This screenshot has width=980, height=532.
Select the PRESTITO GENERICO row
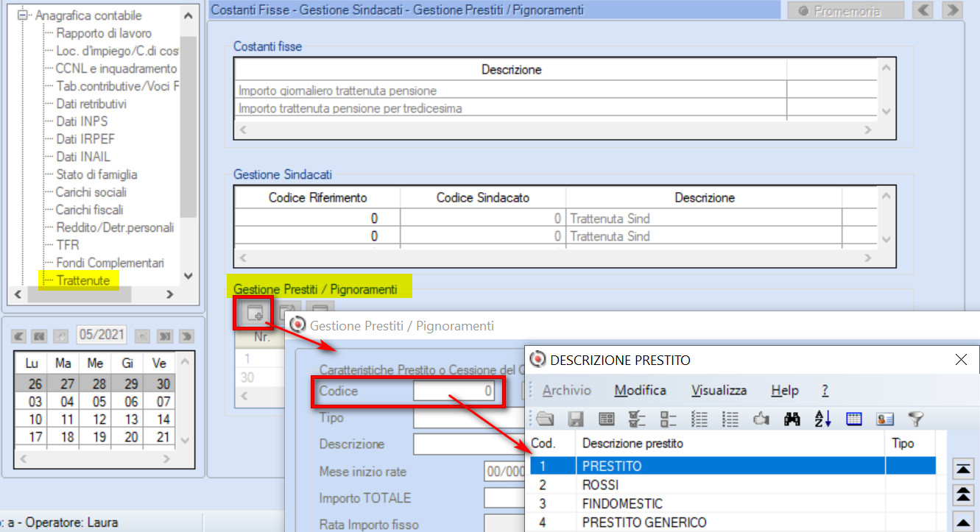[x=733, y=522]
